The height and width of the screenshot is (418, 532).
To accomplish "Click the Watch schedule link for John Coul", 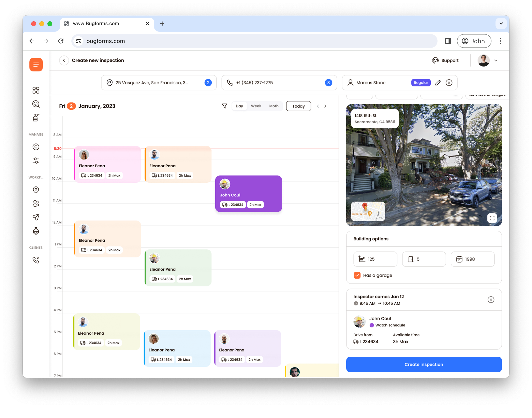I will [390, 325].
